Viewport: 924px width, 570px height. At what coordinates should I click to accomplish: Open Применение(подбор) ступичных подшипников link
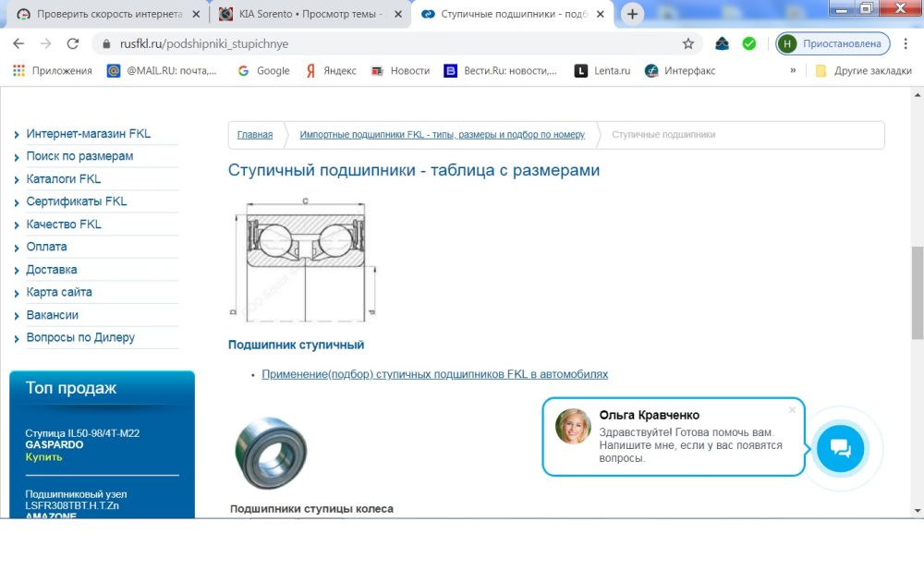434,374
